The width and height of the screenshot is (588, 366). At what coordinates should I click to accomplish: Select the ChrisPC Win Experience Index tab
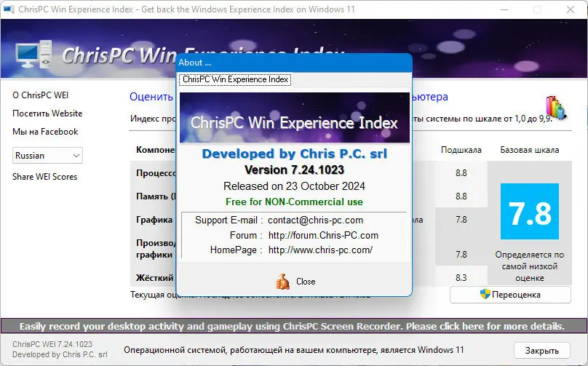[235, 79]
